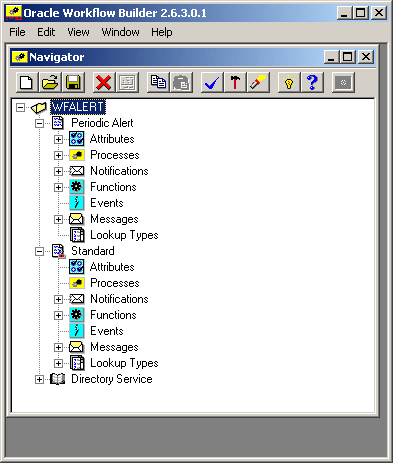Click Notifications envelope icon under Periodic Alert
393x463 pixels.
pos(77,171)
